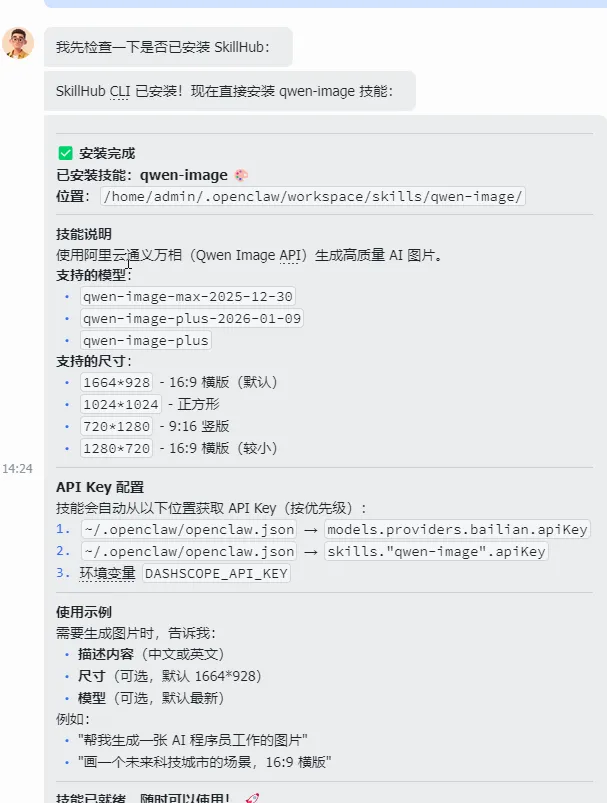Click skills."qwen-image".apiKey config code
Viewport: 607px width, 803px height.
point(436,552)
